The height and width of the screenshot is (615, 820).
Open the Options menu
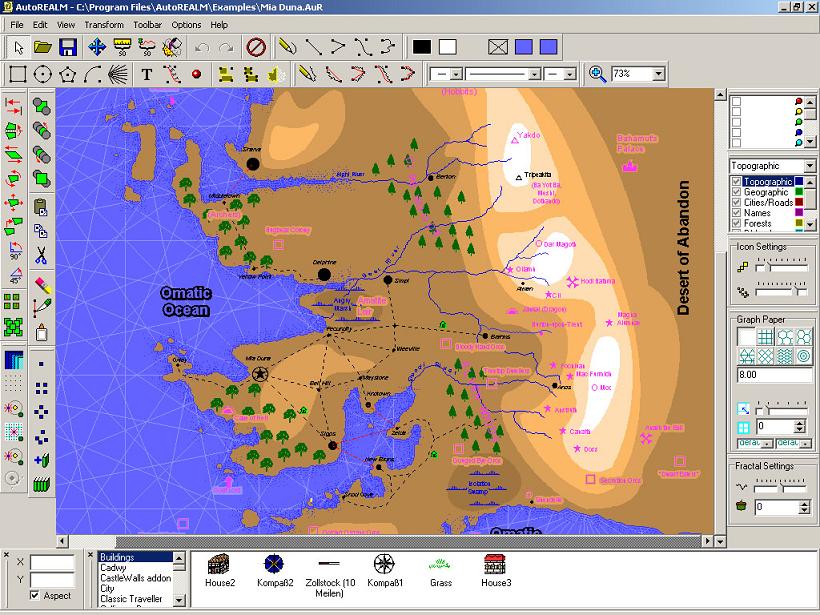click(x=186, y=25)
